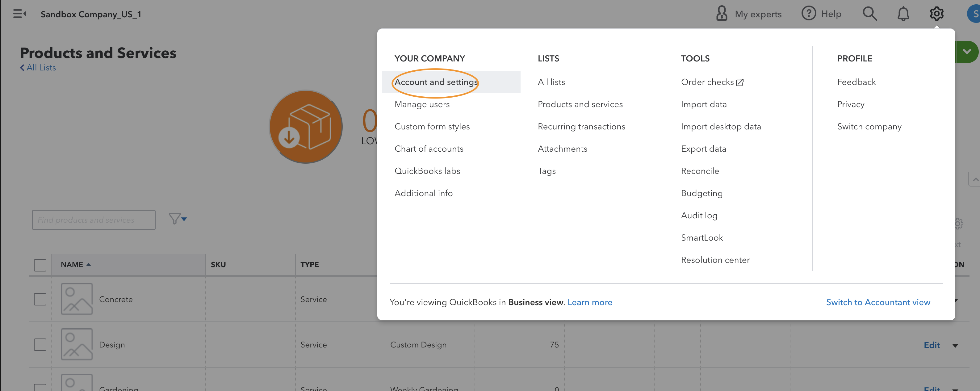The width and height of the screenshot is (980, 391).
Task: Toggle the select-all header checkbox
Action: coord(40,265)
